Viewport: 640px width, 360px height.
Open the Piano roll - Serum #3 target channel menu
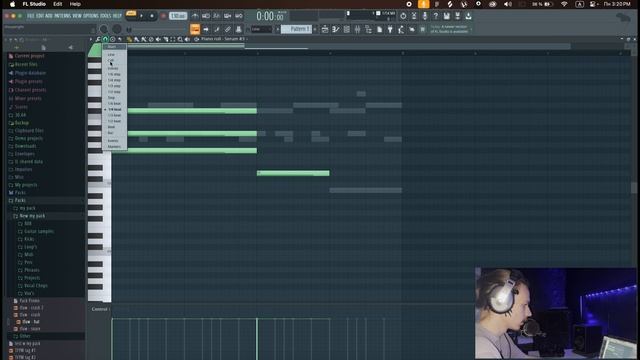(x=222, y=39)
